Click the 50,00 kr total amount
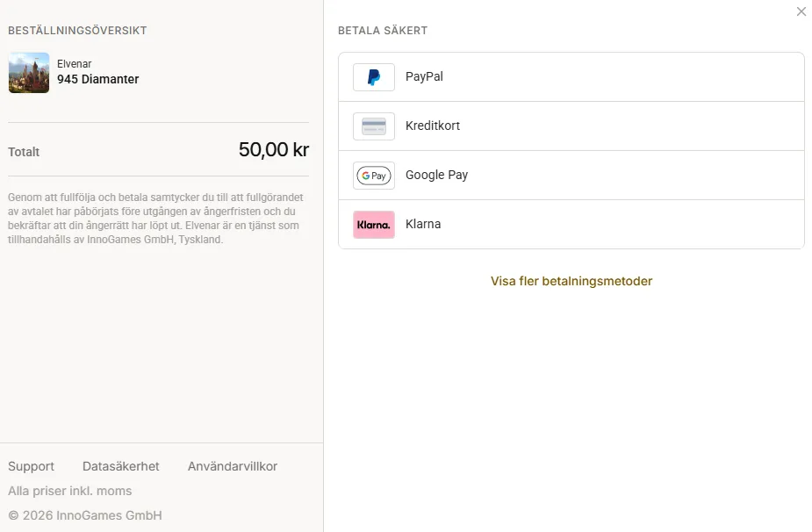The width and height of the screenshot is (812, 532). point(274,150)
